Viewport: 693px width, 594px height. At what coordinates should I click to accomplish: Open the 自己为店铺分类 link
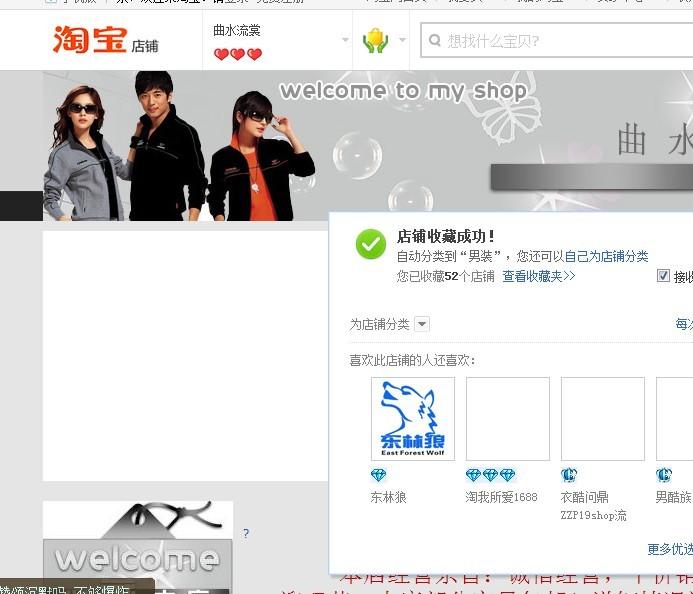coord(606,256)
